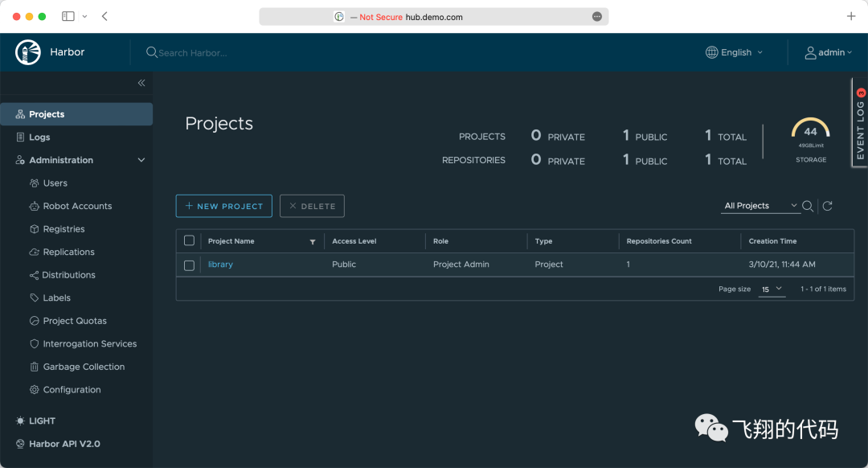Viewport: 868px width, 468px height.
Task: Check the library project row checkbox
Action: 190,265
